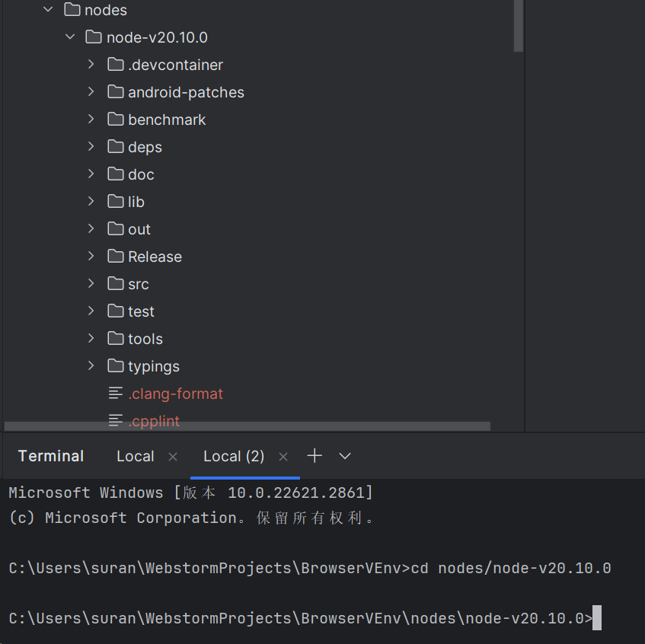Close the Local (2) terminal tab

[x=283, y=457]
